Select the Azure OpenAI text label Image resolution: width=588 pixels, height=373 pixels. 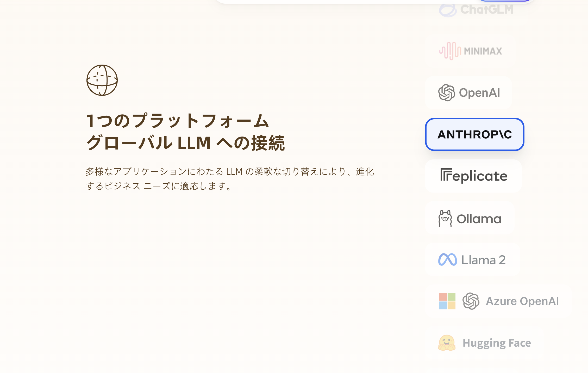click(522, 301)
